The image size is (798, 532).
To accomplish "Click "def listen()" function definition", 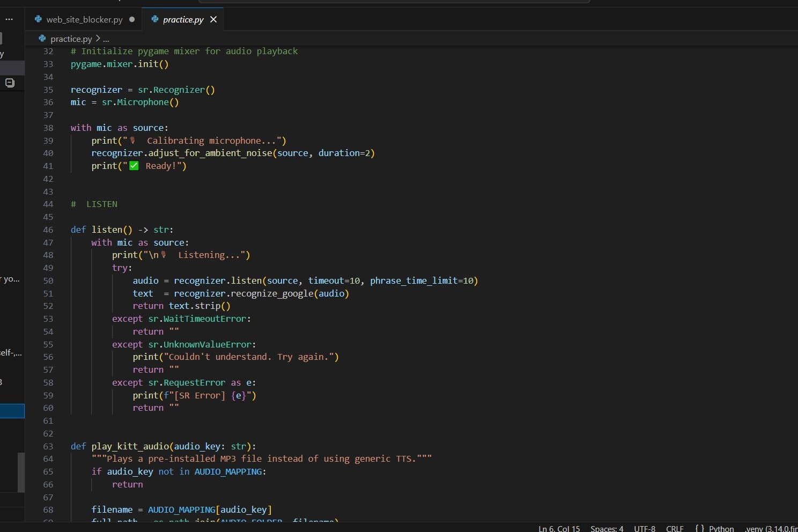I will pos(101,230).
